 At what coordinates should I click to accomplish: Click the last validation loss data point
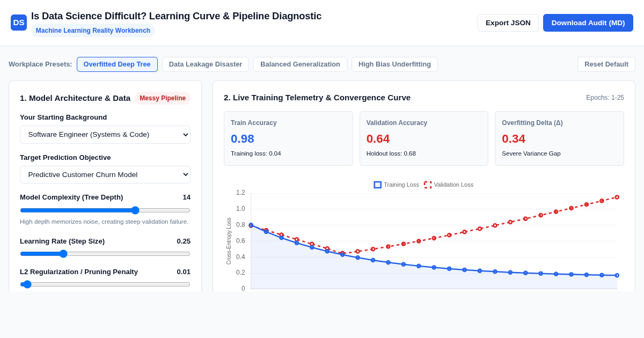click(x=617, y=197)
